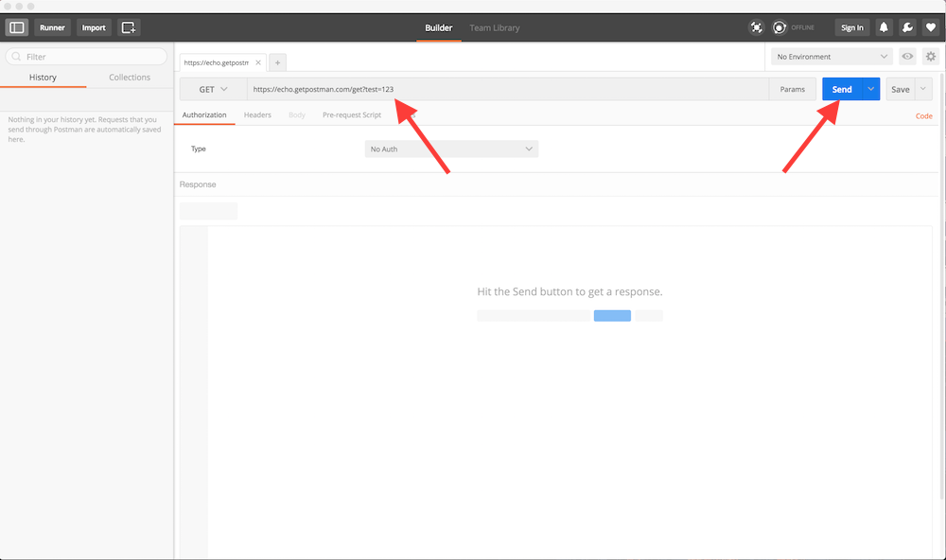Click the Response section label

(198, 184)
